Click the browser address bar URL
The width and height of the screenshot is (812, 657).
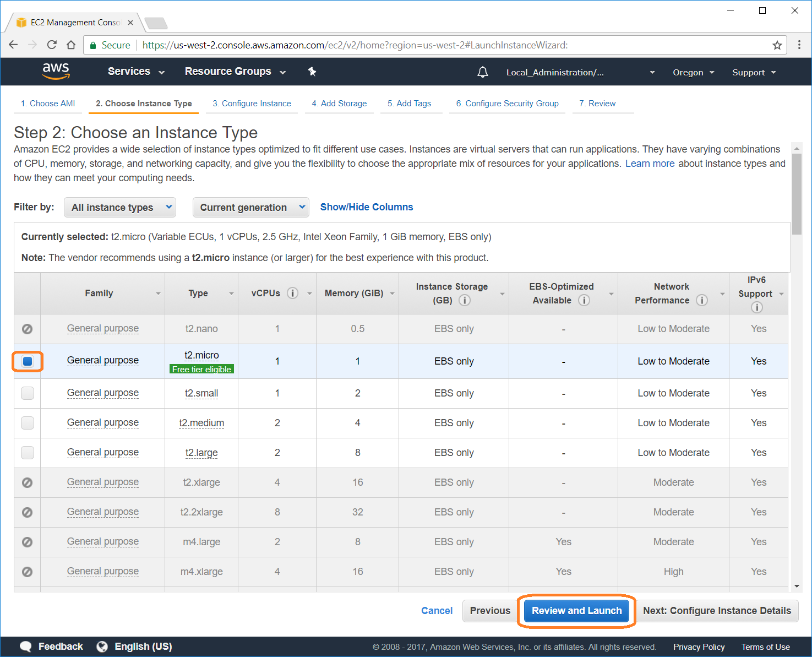(x=355, y=45)
